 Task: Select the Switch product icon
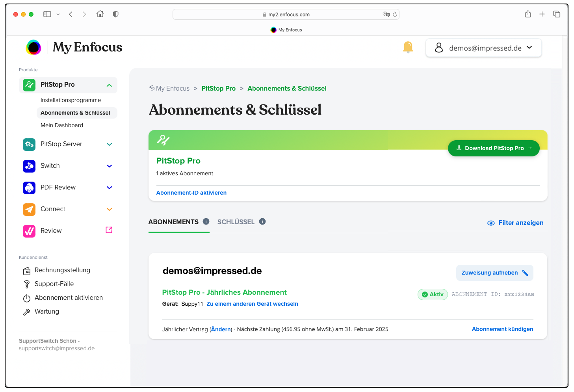pos(29,166)
